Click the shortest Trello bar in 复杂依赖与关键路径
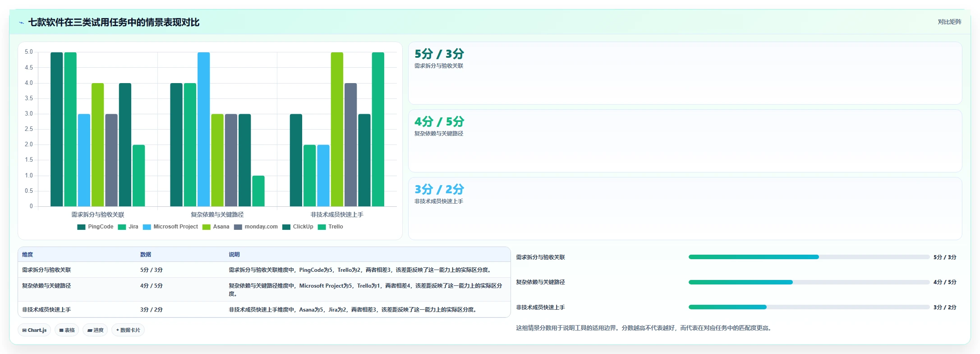This screenshot has height=354, width=980. click(258, 191)
